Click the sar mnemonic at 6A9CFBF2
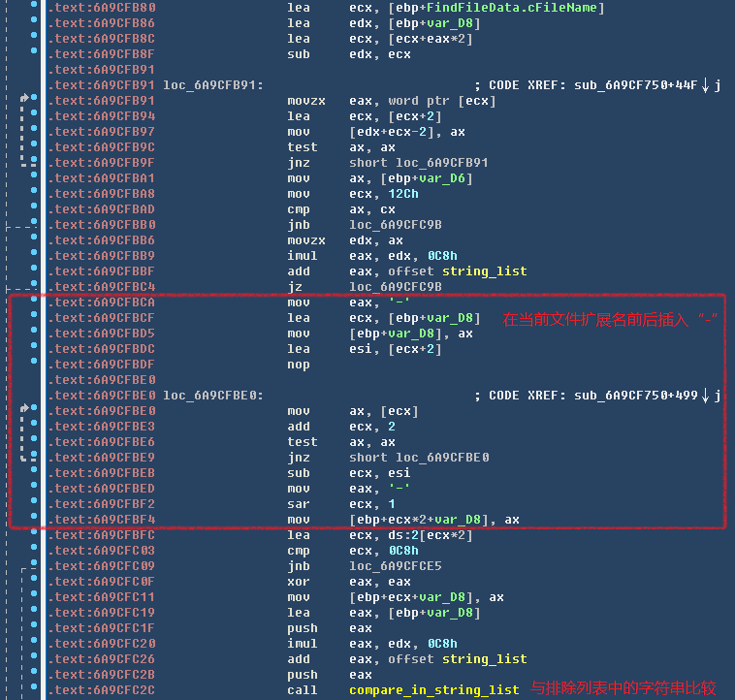The image size is (735, 700). click(299, 504)
